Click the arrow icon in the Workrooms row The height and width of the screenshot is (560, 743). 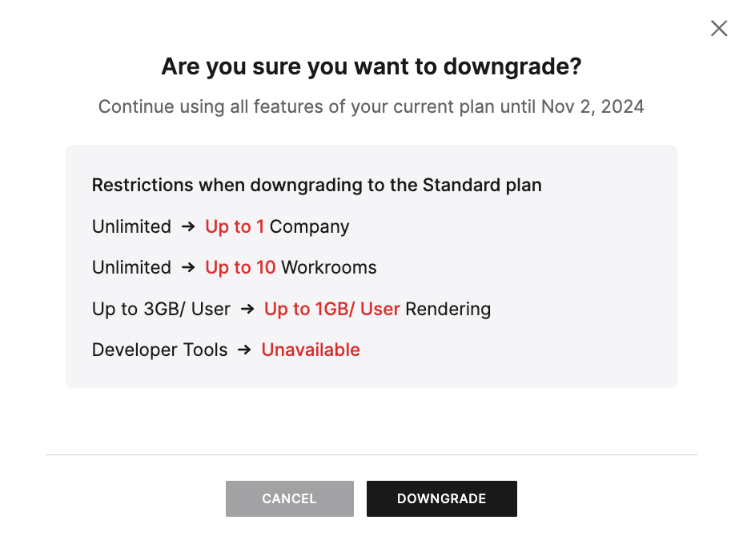click(x=188, y=267)
